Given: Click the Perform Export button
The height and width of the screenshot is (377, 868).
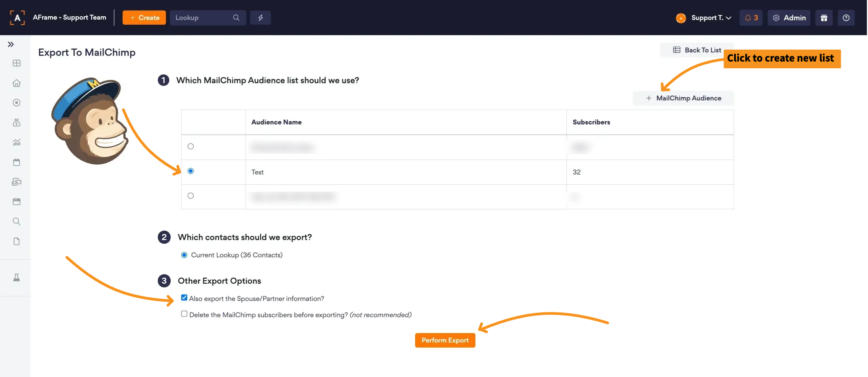Looking at the screenshot, I should pyautogui.click(x=445, y=340).
